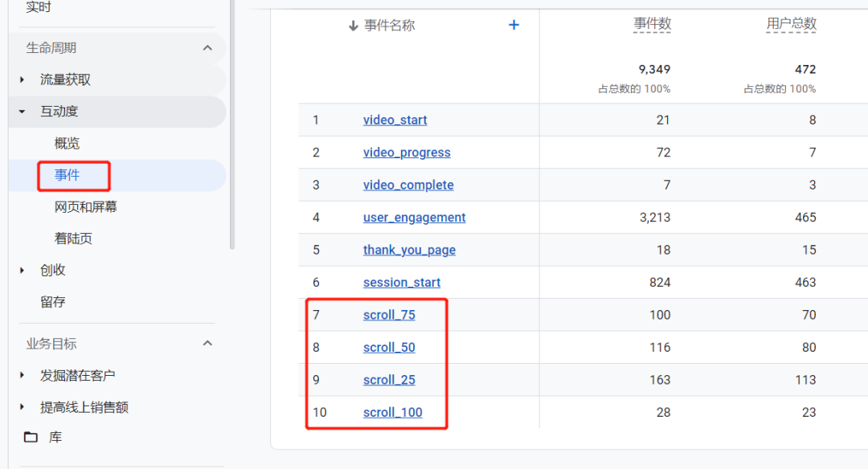Sort by 事件数 column header

(x=652, y=25)
